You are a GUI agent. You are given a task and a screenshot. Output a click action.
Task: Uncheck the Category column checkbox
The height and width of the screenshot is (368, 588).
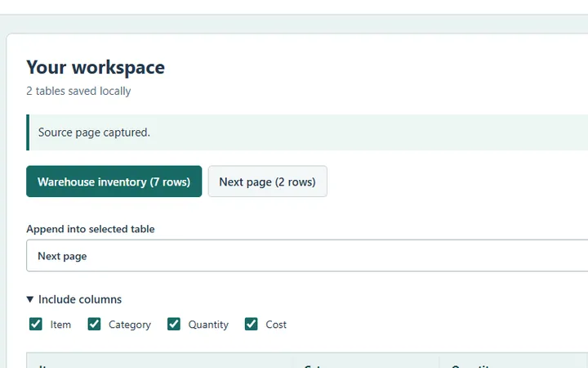pyautogui.click(x=94, y=324)
